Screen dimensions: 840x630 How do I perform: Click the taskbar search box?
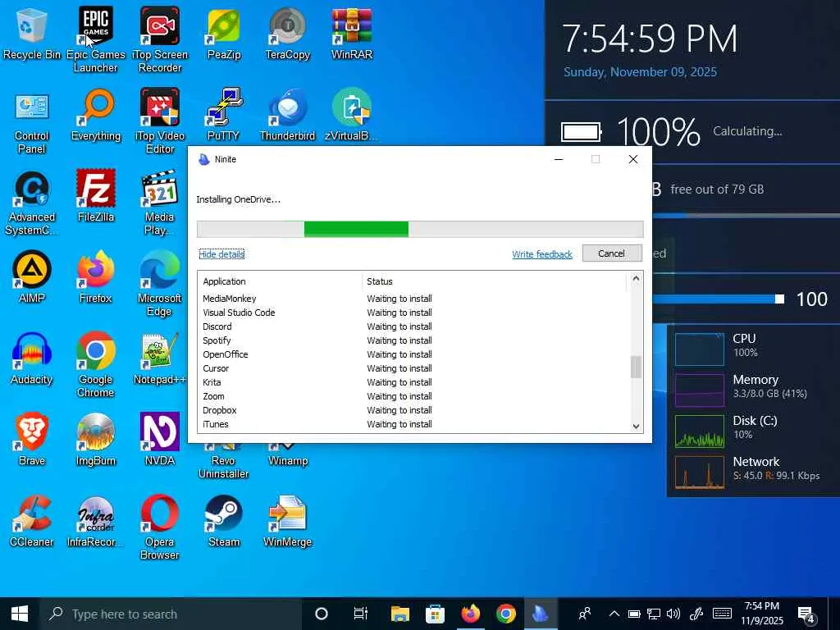[171, 614]
